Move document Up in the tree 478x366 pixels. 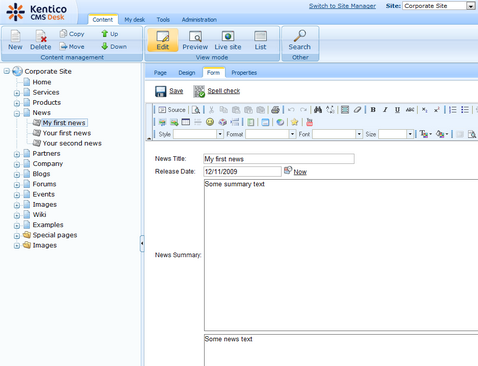[110, 34]
